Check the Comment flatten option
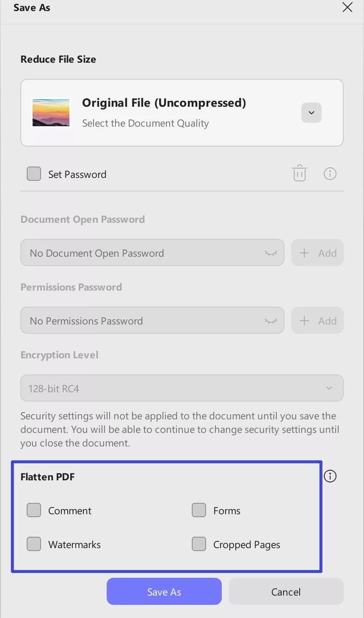364x618 pixels. [x=34, y=510]
